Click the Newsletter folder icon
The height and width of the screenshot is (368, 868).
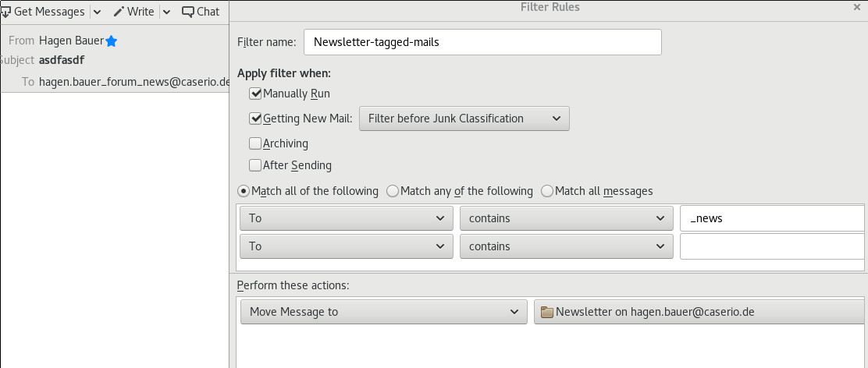pyautogui.click(x=547, y=312)
